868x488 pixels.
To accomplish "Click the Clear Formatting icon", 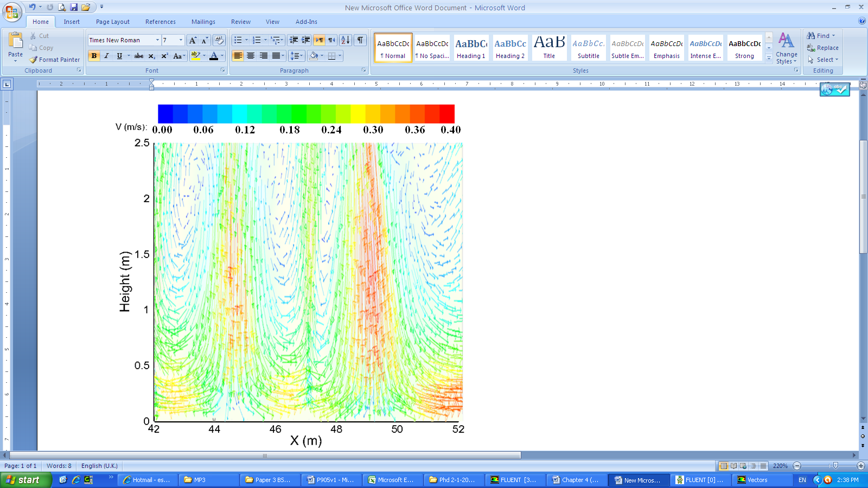I will (x=219, y=40).
